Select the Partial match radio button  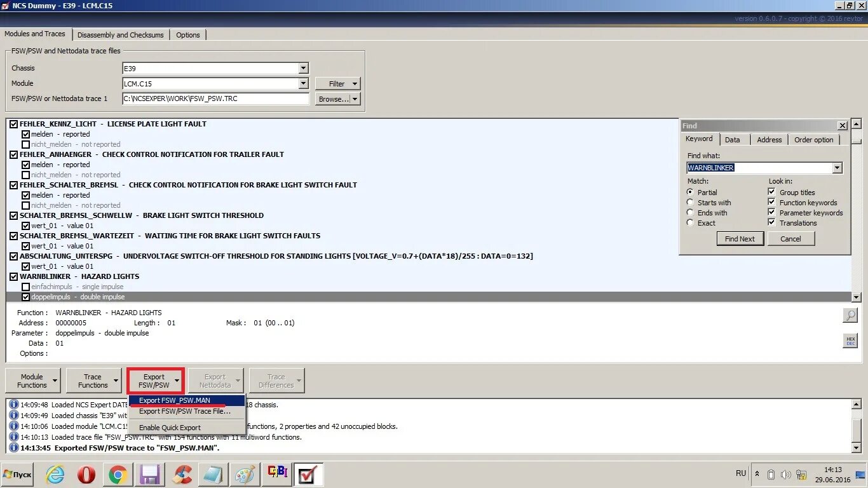click(690, 192)
